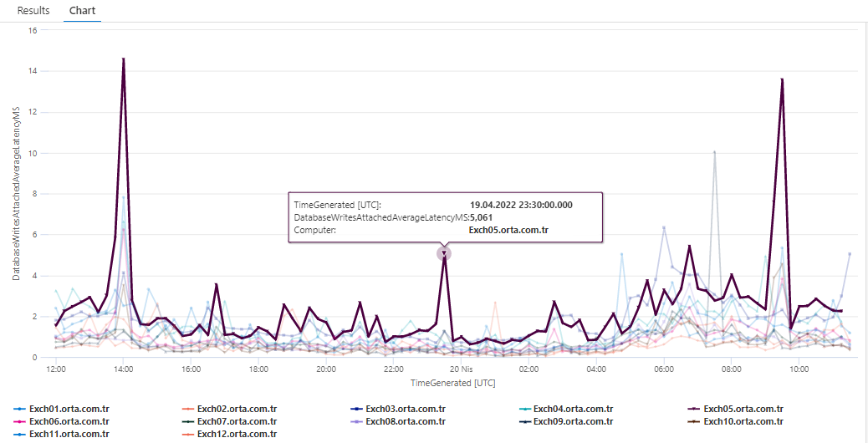Toggle Exch03.orta.com.tr series in legend

[x=397, y=410]
